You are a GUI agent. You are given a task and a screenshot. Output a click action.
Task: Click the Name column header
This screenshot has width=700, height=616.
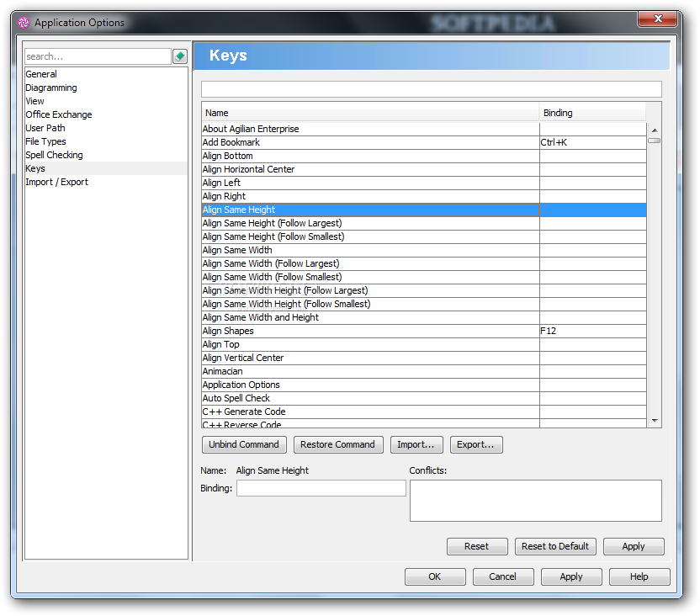click(370, 113)
